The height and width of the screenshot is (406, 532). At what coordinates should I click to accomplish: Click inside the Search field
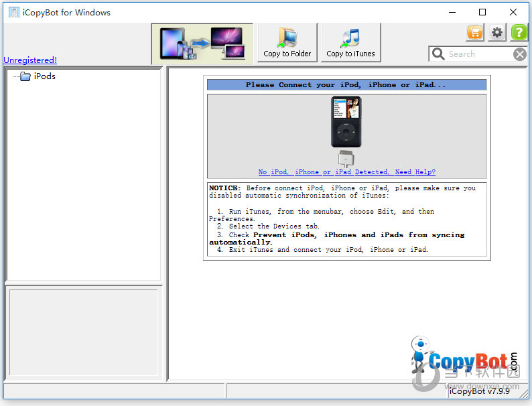pyautogui.click(x=479, y=54)
